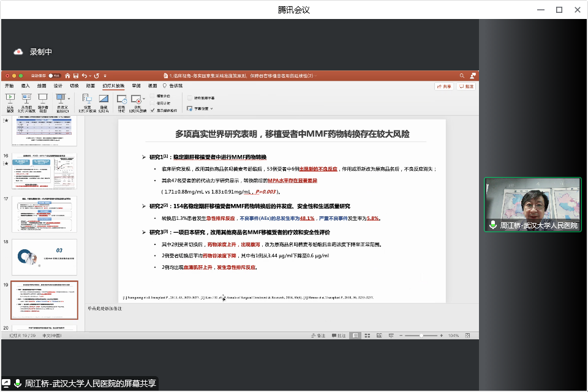Click Play from Current Slide icon
The width and height of the screenshot is (588, 392).
26,97
